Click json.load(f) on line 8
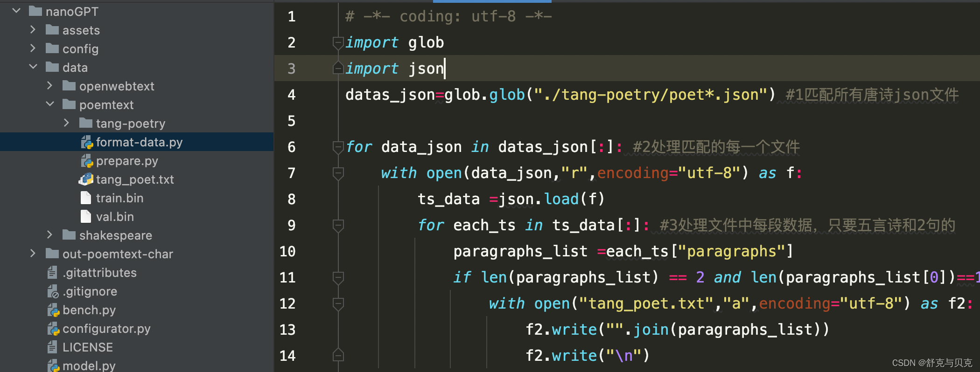This screenshot has height=372, width=980. pos(552,200)
